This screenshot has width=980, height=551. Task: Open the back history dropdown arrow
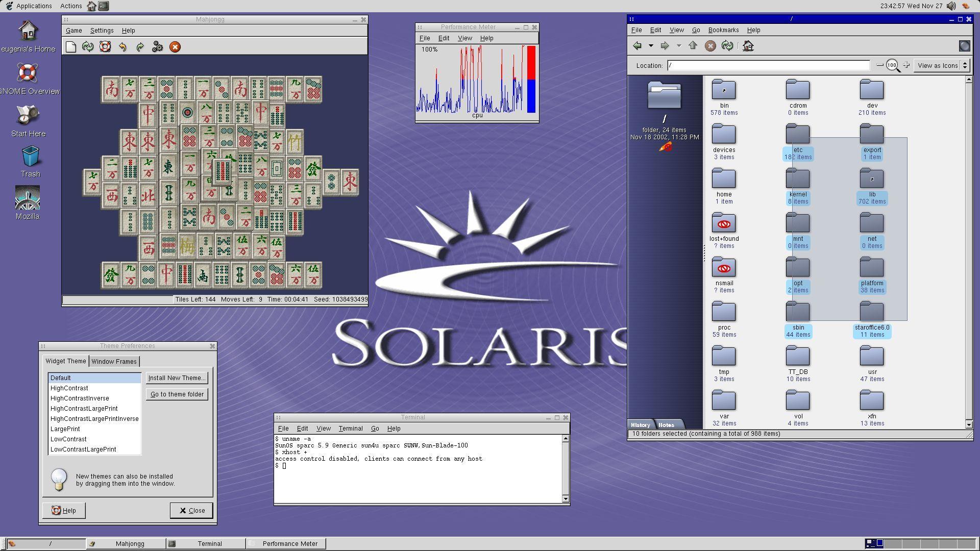[x=651, y=46]
